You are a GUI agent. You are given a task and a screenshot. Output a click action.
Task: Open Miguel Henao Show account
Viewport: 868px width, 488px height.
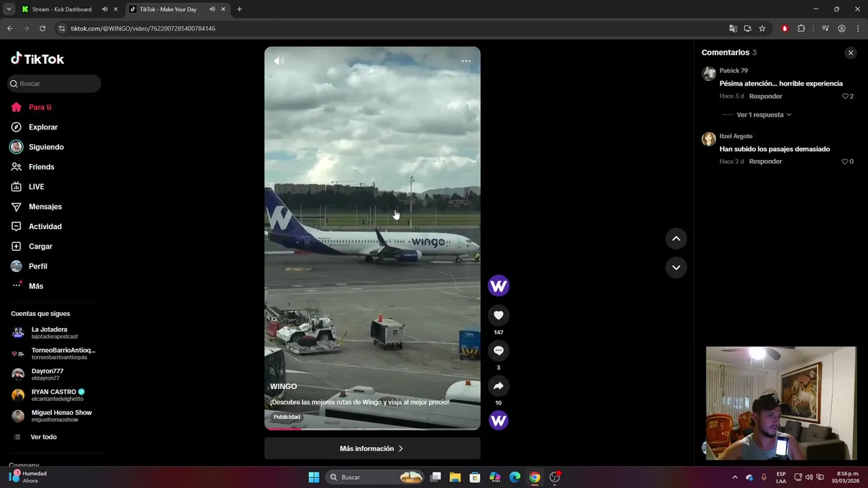pos(54,416)
